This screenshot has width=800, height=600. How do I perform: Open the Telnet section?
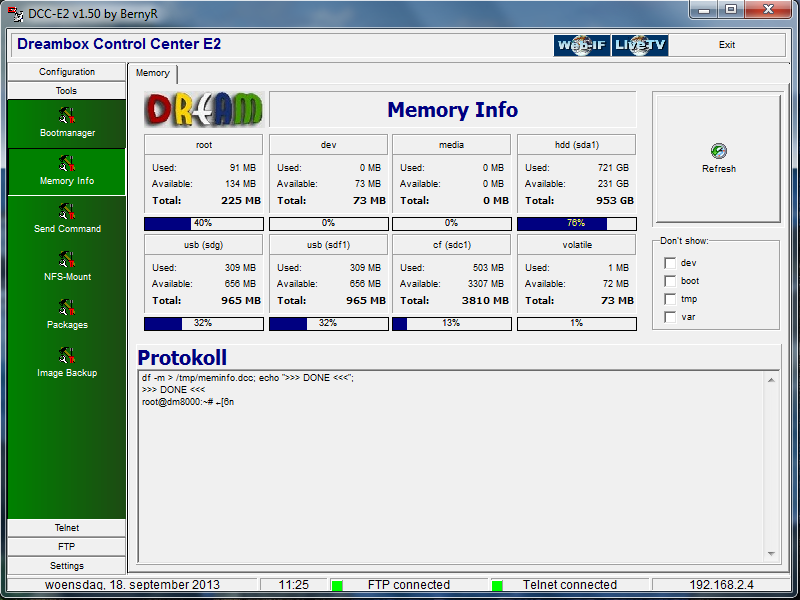click(67, 528)
